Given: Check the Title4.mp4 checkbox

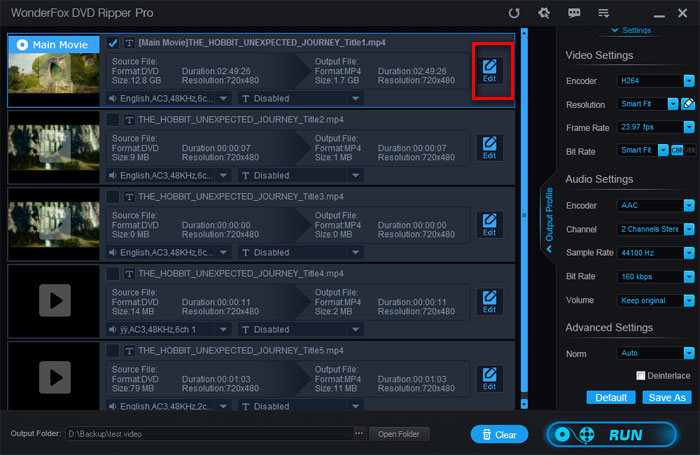Looking at the screenshot, I should [112, 274].
